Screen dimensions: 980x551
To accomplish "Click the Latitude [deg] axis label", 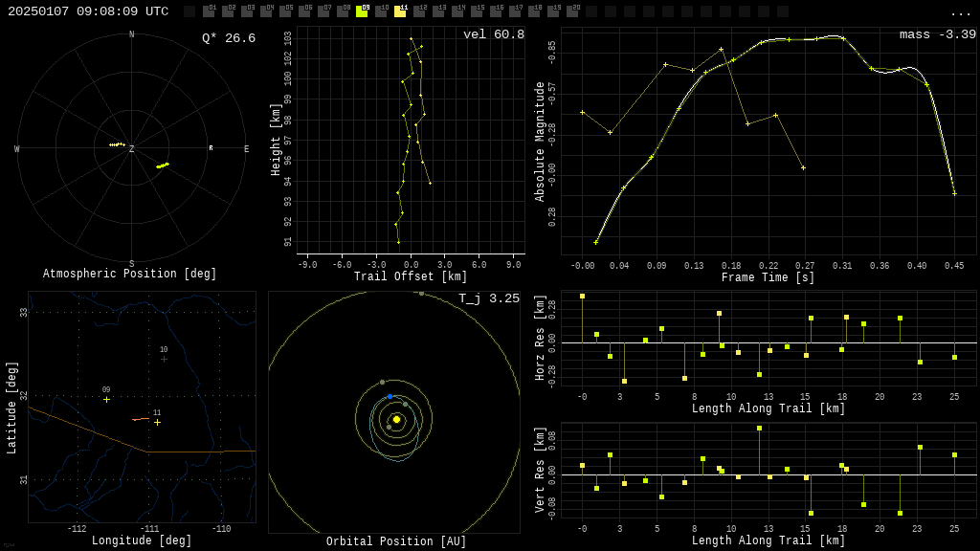I will pos(11,408).
